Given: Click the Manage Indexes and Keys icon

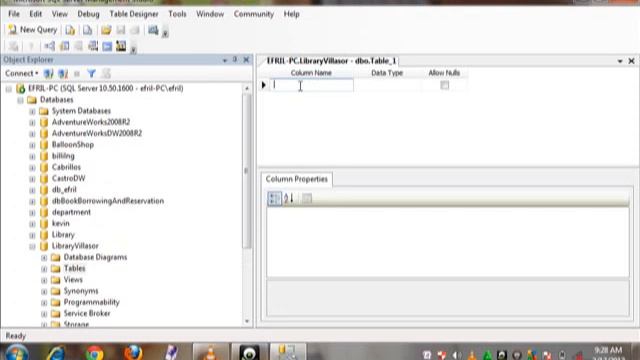Looking at the screenshot, I should click(x=64, y=46).
